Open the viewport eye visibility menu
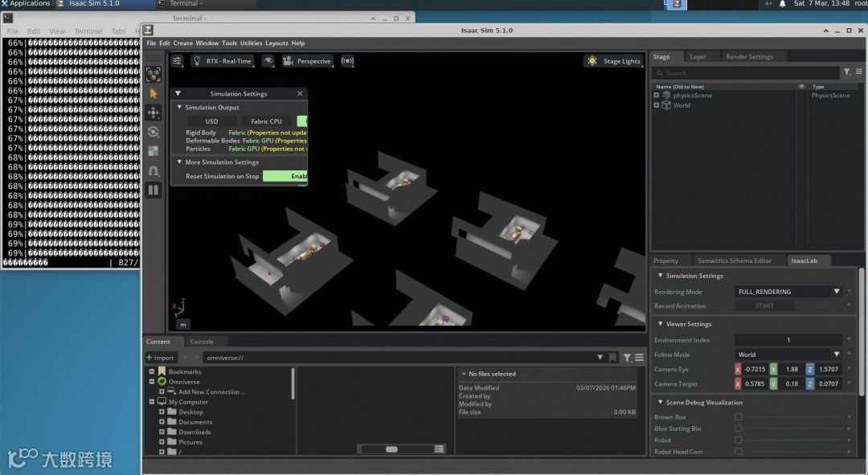The image size is (868, 475). (268, 61)
